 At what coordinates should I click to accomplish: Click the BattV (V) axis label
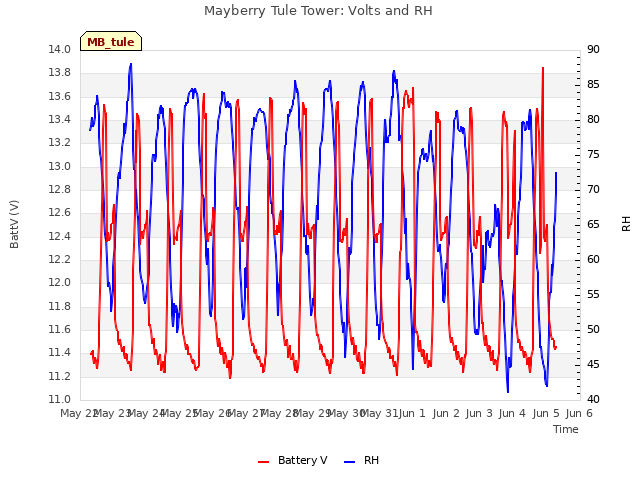[14, 224]
